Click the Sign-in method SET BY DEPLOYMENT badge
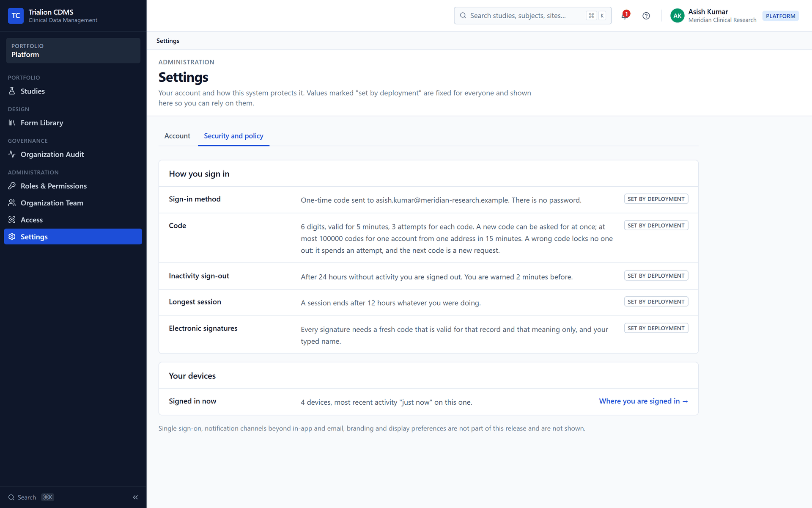812x508 pixels. (656, 199)
